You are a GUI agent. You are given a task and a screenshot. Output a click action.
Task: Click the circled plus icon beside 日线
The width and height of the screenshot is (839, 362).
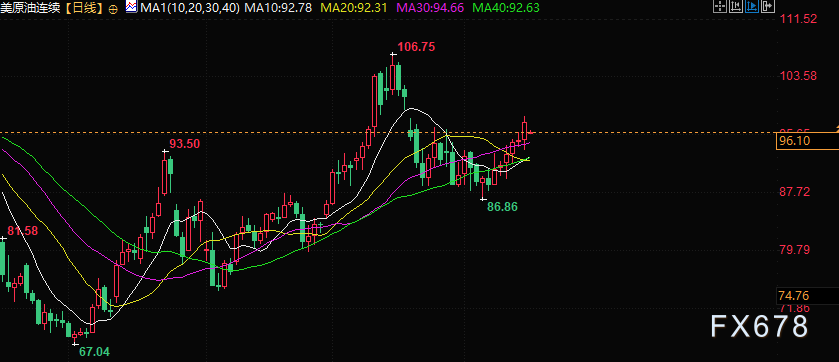click(113, 8)
